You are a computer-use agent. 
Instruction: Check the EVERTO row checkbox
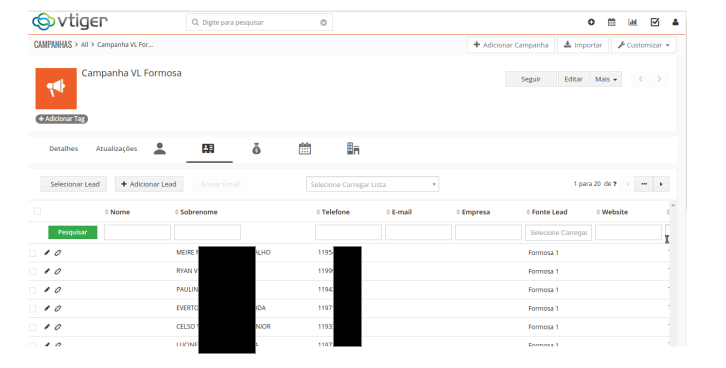click(x=32, y=309)
